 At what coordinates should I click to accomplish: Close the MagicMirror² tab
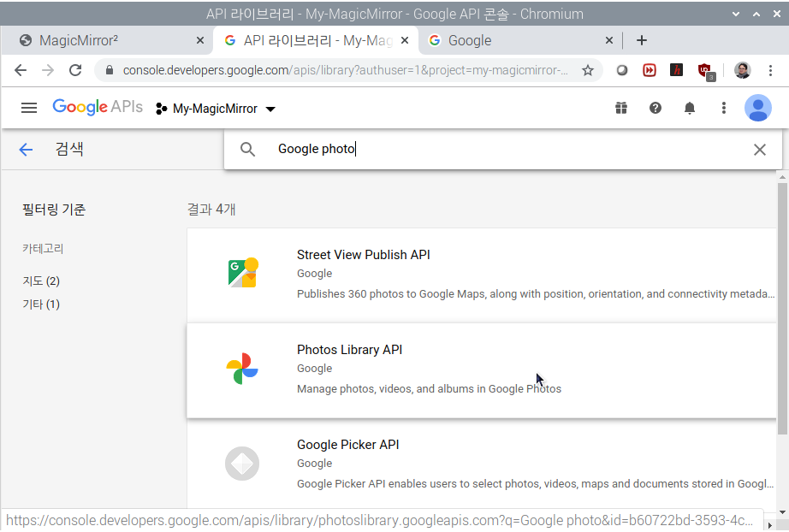click(199, 40)
